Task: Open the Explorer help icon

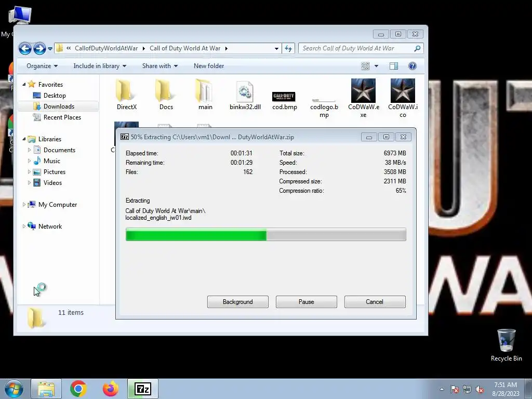Action: click(x=412, y=66)
